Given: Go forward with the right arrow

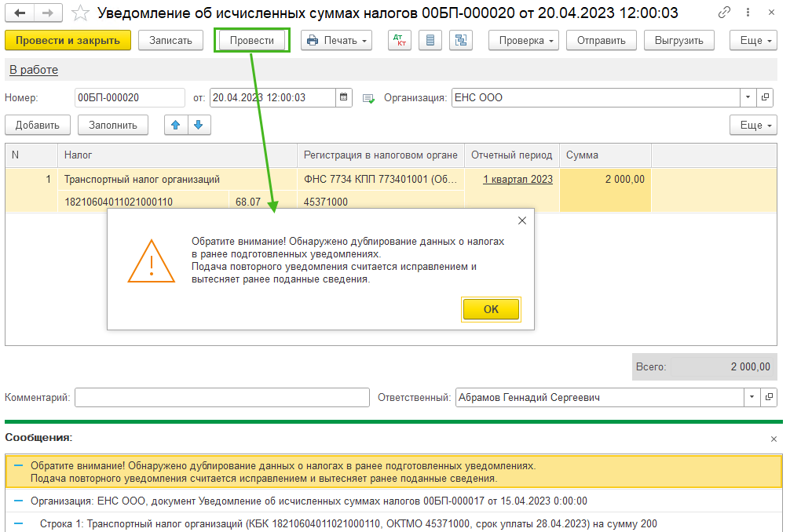Looking at the screenshot, I should tap(48, 13).
